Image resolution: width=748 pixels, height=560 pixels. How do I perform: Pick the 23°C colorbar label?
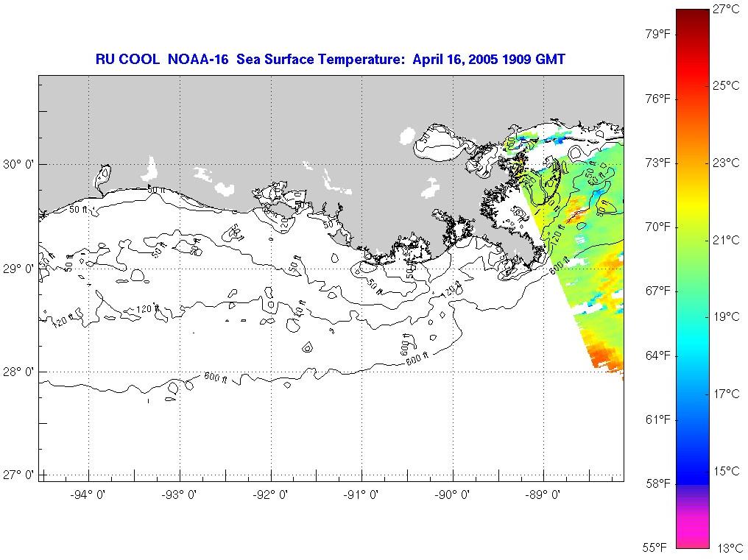pyautogui.click(x=726, y=163)
